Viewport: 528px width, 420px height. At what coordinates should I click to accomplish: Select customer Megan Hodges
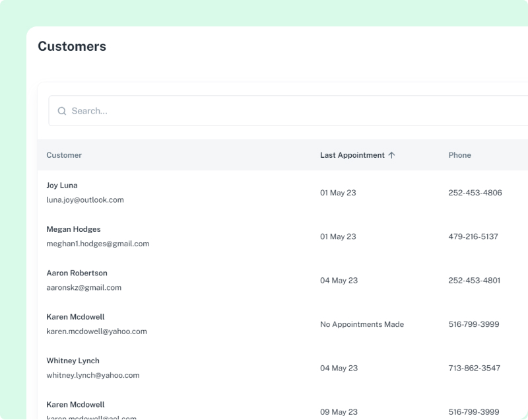point(73,228)
